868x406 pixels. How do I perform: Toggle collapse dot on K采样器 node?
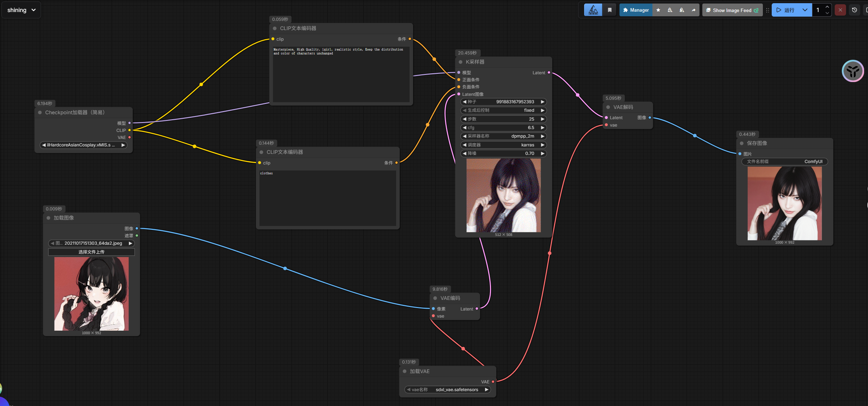click(x=461, y=62)
